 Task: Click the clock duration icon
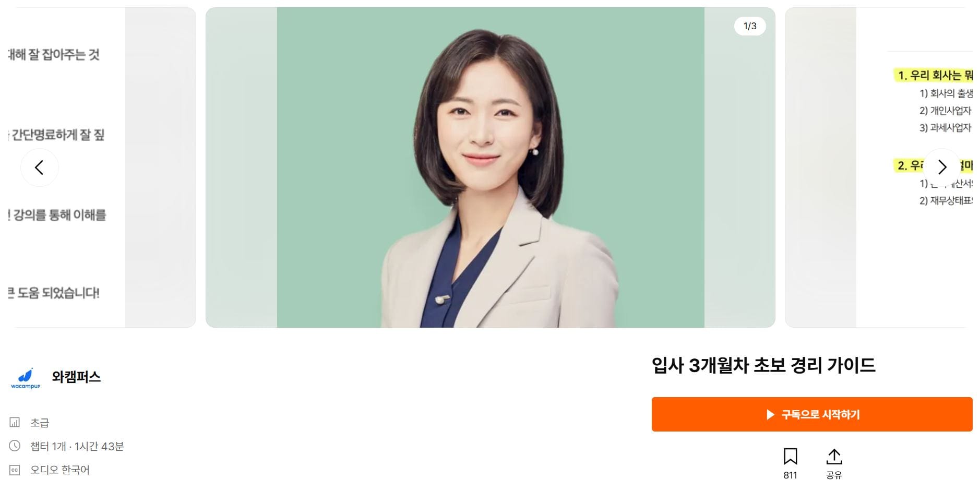15,446
